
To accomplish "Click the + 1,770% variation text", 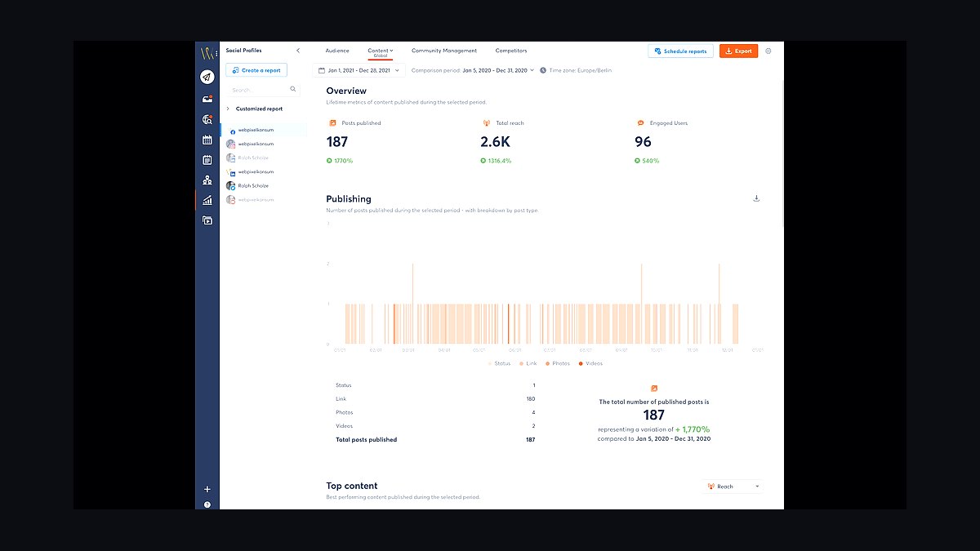I will (693, 429).
